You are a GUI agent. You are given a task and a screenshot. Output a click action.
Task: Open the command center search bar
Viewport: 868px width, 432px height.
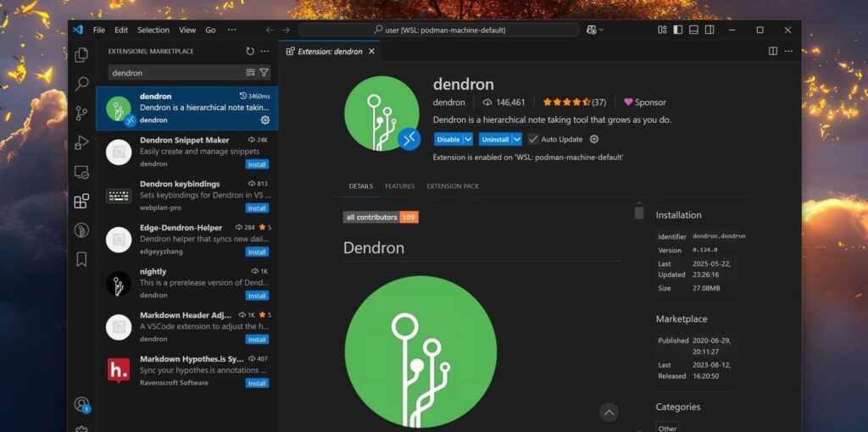coord(438,30)
